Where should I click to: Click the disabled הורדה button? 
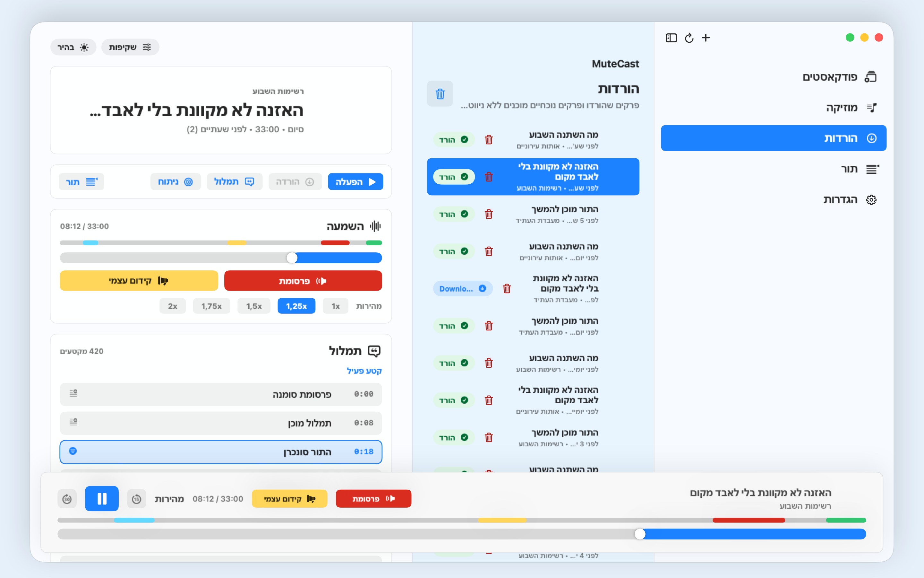coord(295,182)
